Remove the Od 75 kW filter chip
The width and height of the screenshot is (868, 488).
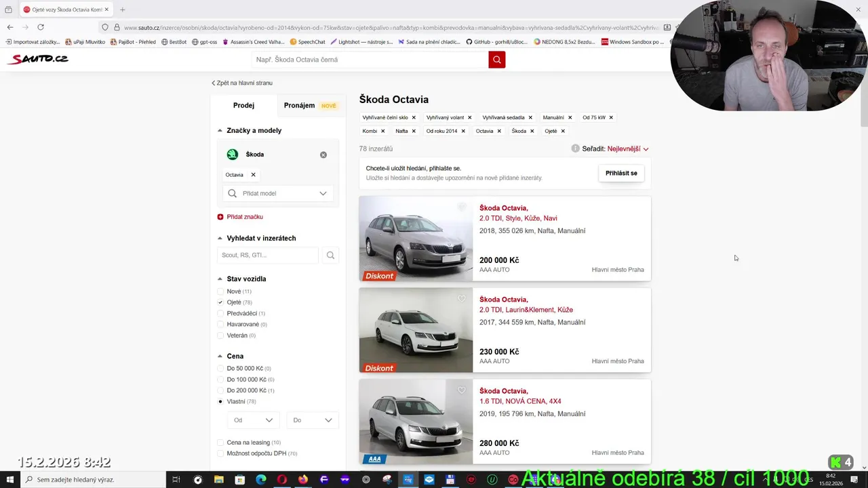611,117
